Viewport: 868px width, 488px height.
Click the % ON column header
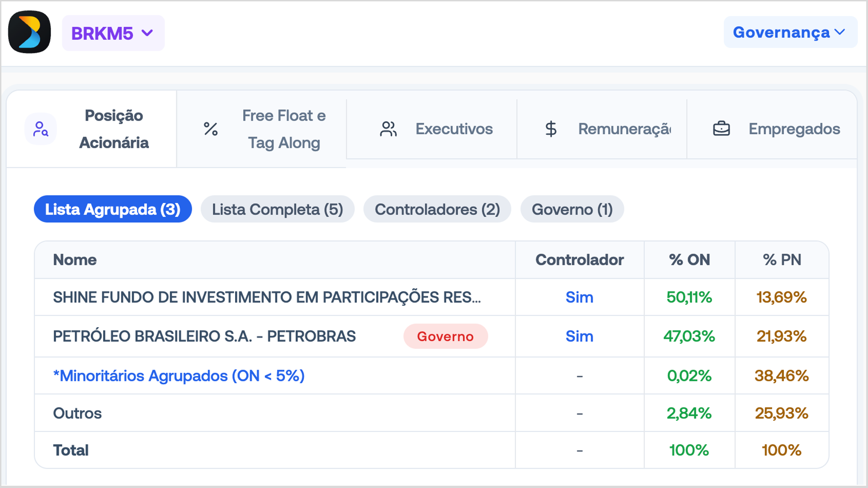(x=689, y=260)
